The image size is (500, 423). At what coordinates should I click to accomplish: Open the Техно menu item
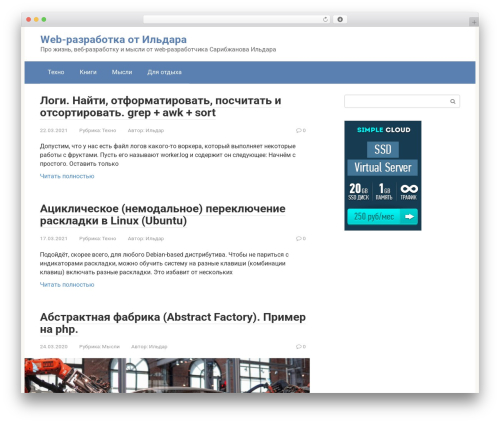click(x=56, y=72)
